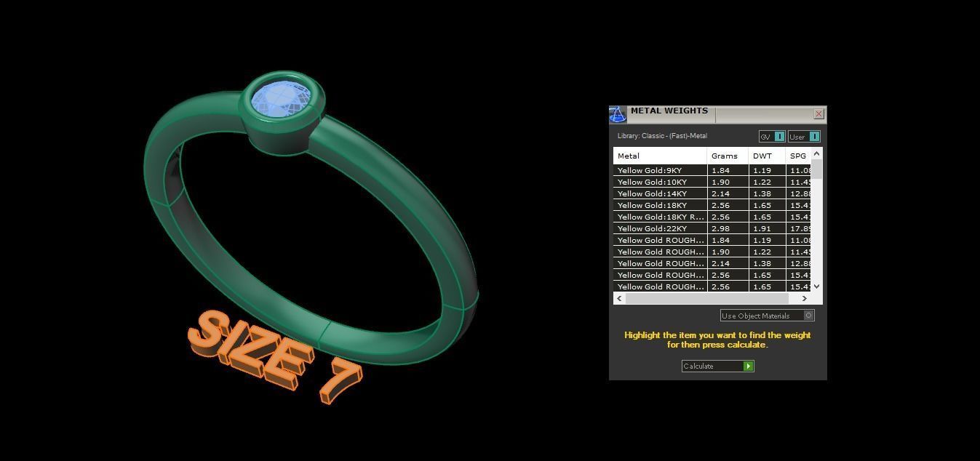Screen dimensions: 980x461
Task: Sort by the SPG column header
Action: [x=799, y=156]
